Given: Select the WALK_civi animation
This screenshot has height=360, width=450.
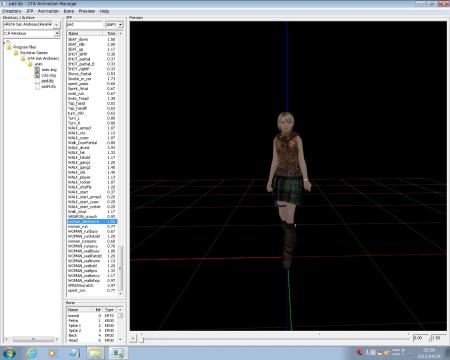Looking at the screenshot, I should click(92, 133).
